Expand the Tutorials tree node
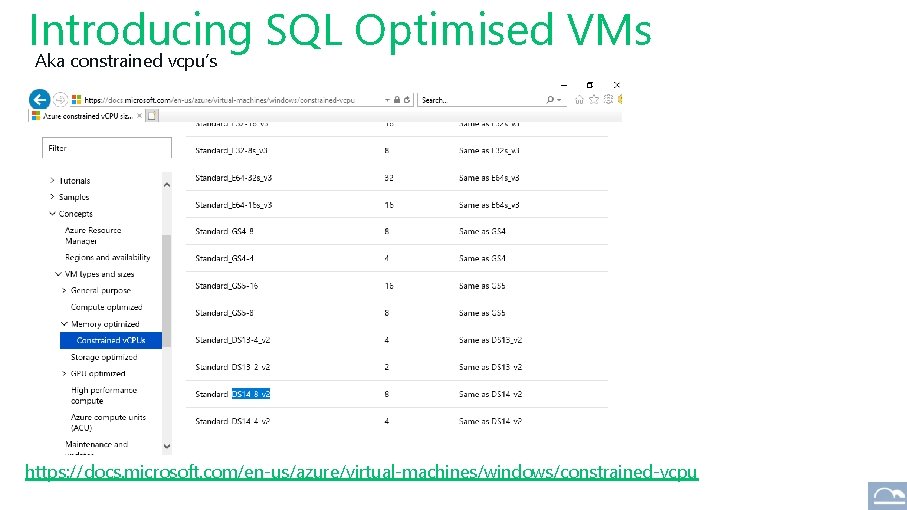 [x=52, y=180]
